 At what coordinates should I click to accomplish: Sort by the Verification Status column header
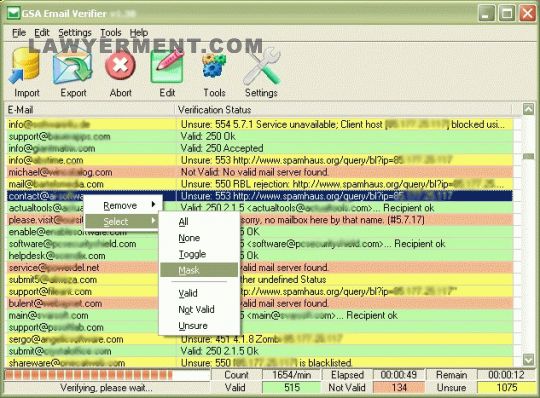pyautogui.click(x=344, y=110)
